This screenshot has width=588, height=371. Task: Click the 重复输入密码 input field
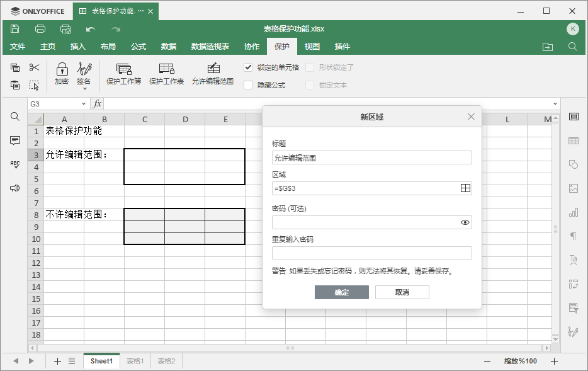(371, 253)
